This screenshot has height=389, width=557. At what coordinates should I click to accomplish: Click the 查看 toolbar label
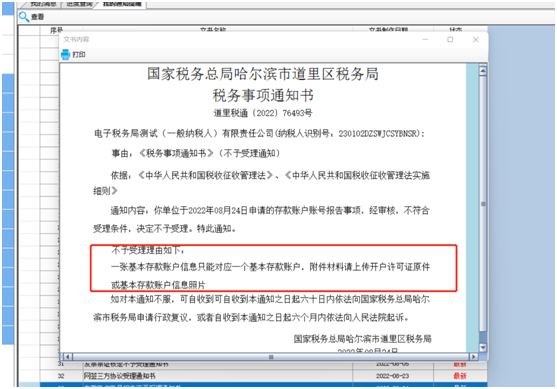37,17
